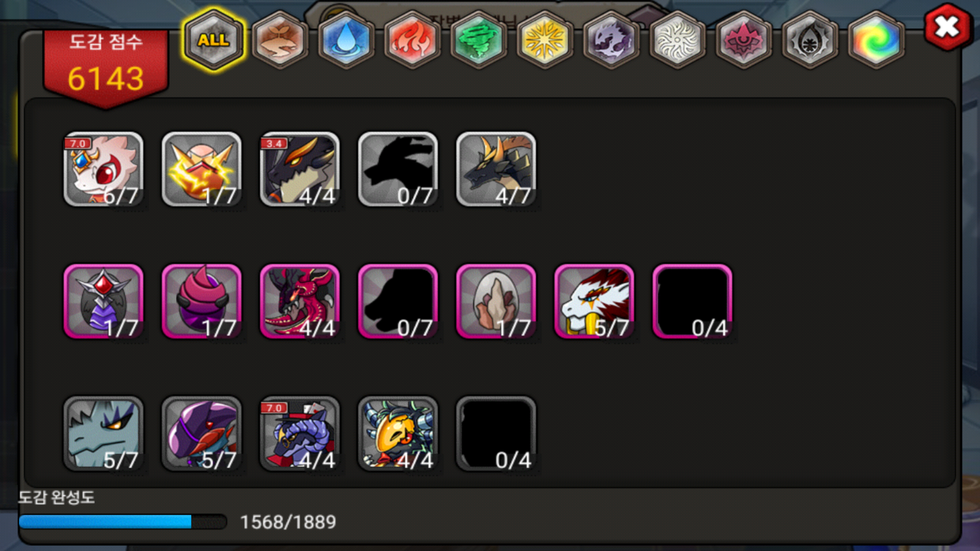The height and width of the screenshot is (551, 980).
Task: Filter by water drop element
Action: click(346, 40)
